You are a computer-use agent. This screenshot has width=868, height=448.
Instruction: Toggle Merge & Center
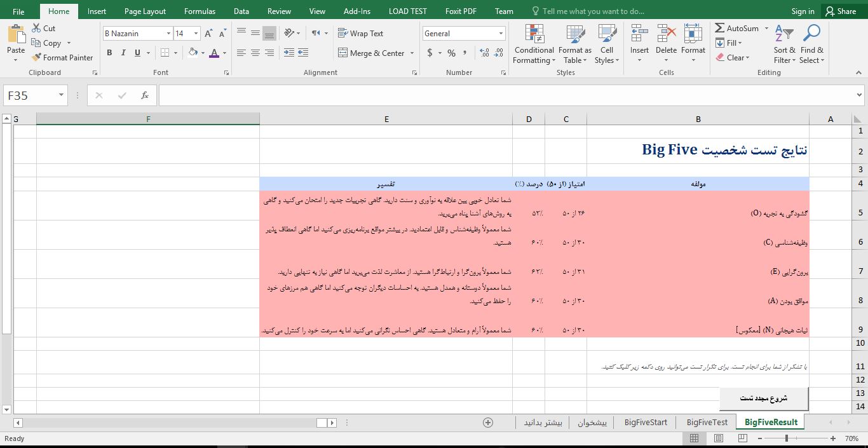point(372,53)
